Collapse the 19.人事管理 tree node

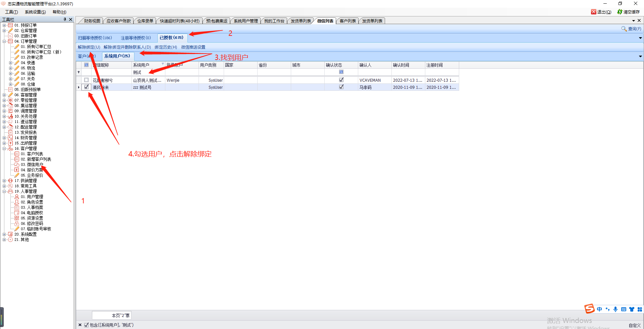tap(4, 191)
